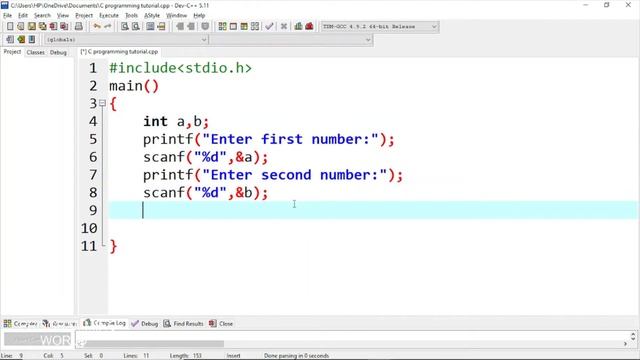
Task: Click the Redo toolbar icon
Action: tap(108, 27)
